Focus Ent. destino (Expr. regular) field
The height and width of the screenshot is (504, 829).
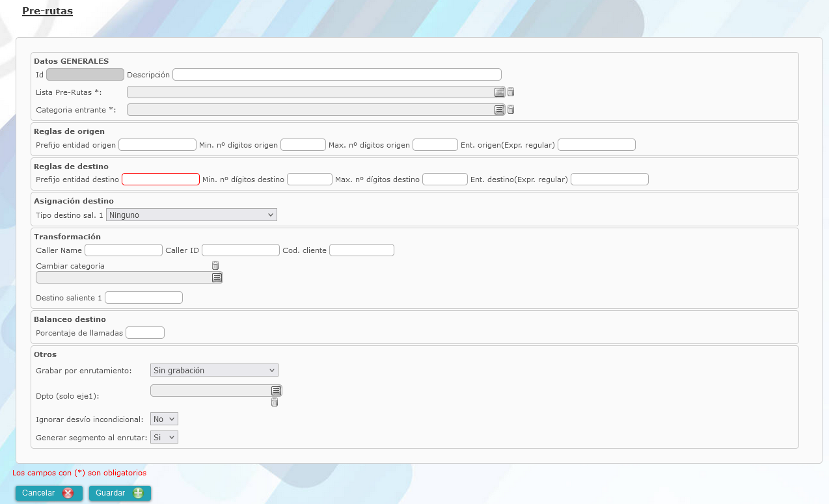click(x=610, y=179)
